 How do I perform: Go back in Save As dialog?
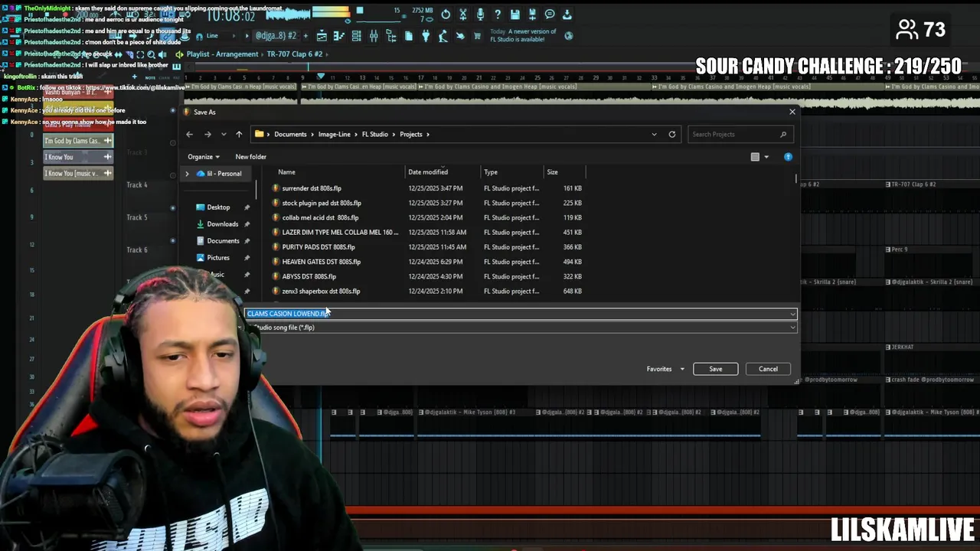[x=190, y=135]
